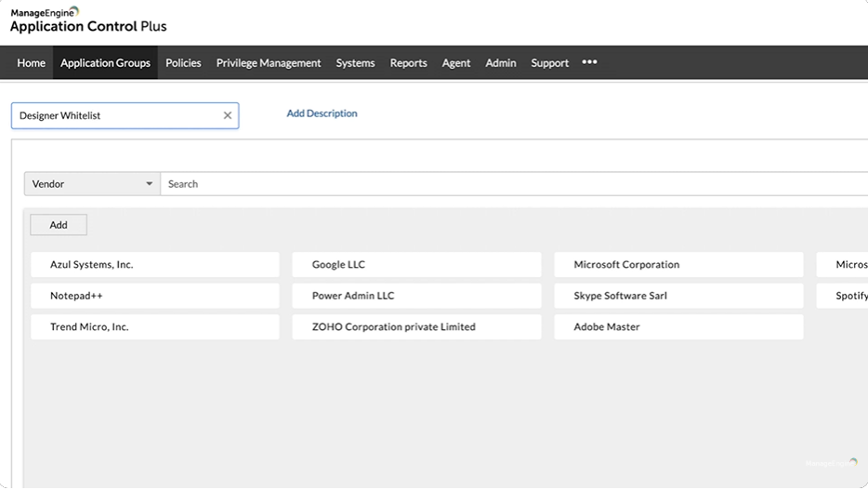868x490 pixels.
Task: Open the more options ellipsis menu
Action: tap(589, 62)
